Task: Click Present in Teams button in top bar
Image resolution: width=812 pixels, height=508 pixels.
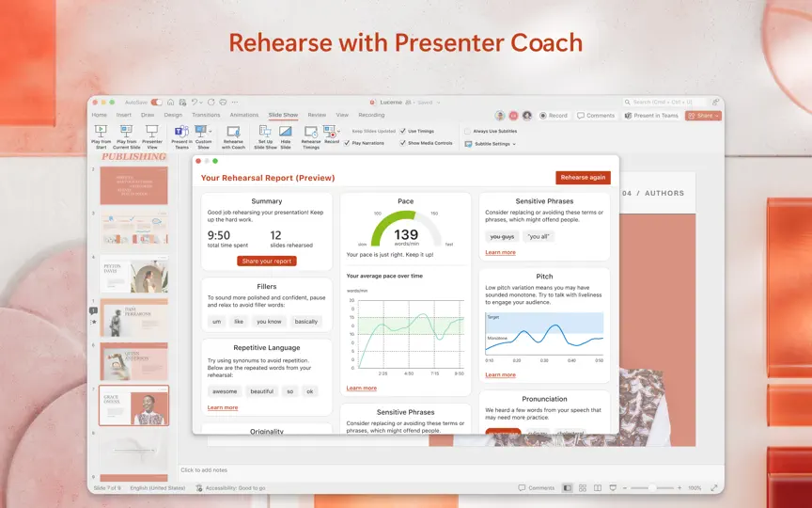Action: pos(651,116)
